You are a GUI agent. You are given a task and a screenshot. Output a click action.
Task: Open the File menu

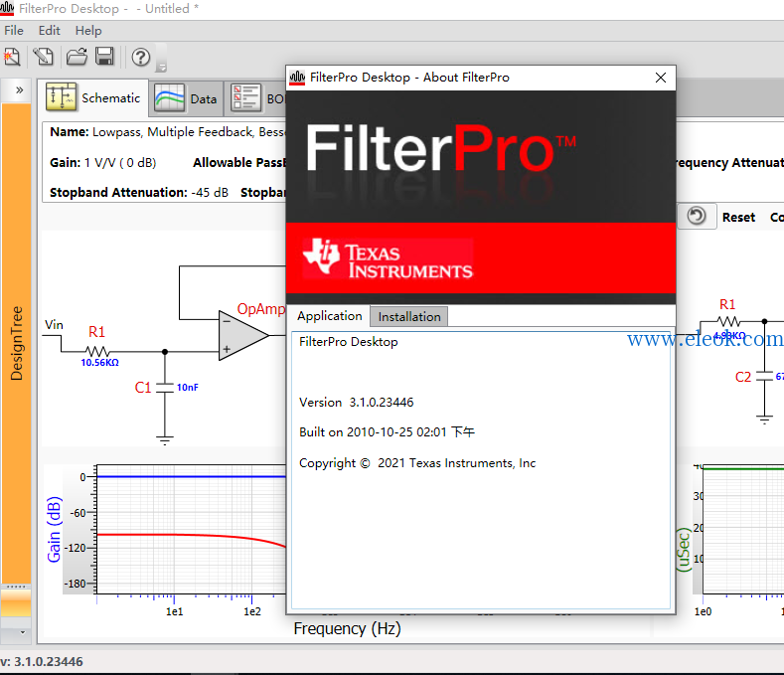tap(14, 31)
